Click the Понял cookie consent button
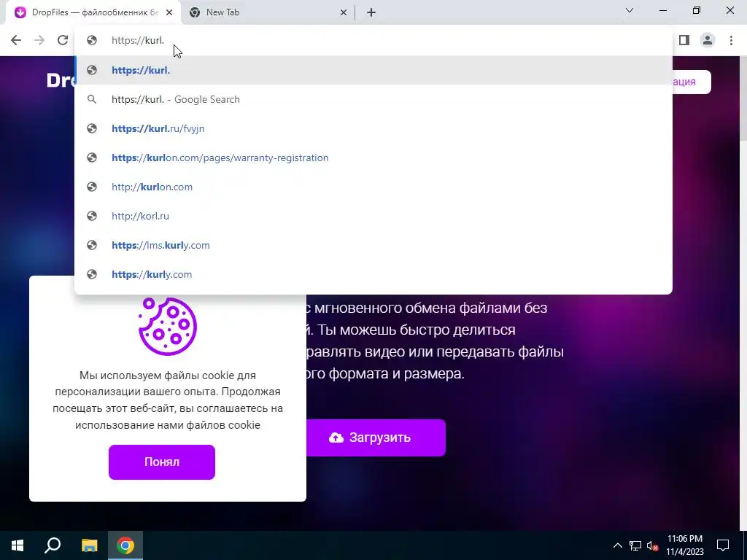This screenshot has height=560, width=747. click(162, 462)
